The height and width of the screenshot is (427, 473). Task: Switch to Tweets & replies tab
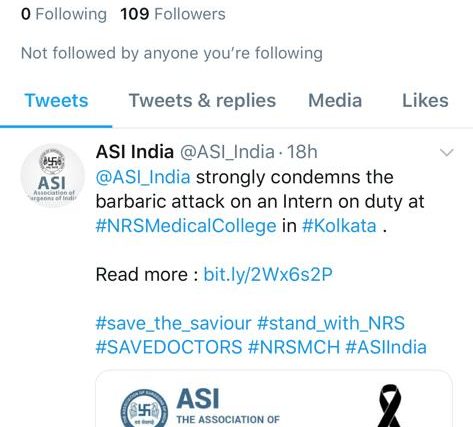(x=202, y=101)
